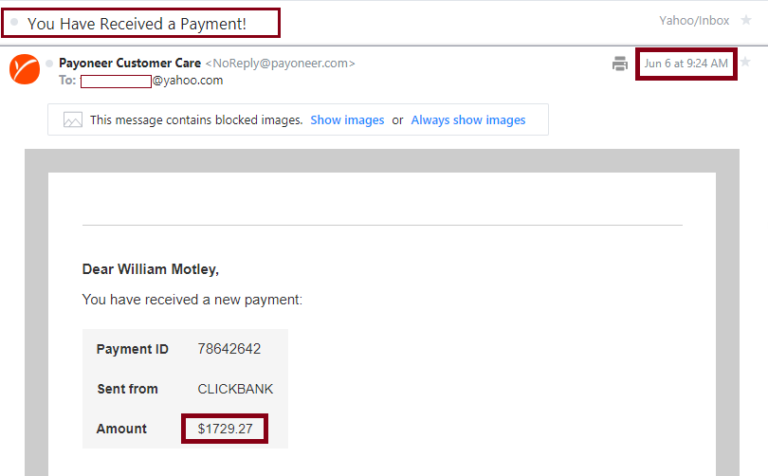The width and height of the screenshot is (768, 476).
Task: Click the greeting Dear William Motley
Action: coord(150,269)
